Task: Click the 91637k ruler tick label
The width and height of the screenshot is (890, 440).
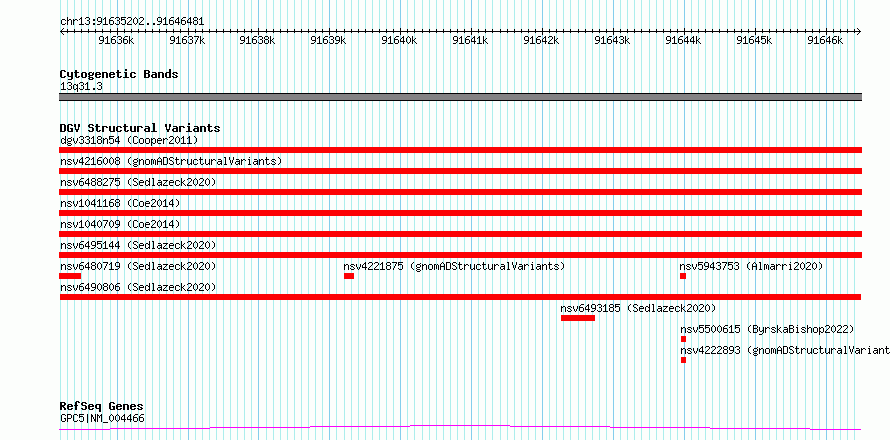Action: [187, 41]
